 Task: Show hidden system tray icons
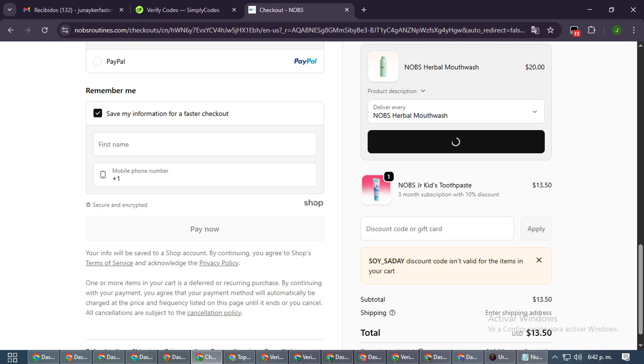click(555, 357)
